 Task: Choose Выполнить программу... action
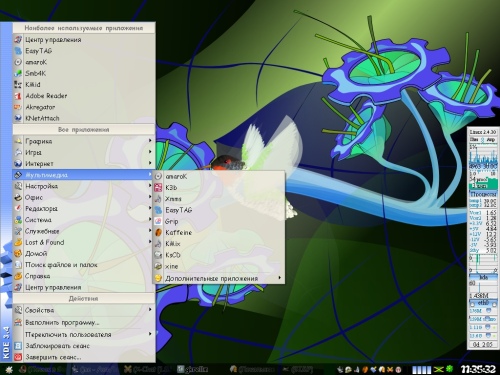pyautogui.click(x=84, y=323)
